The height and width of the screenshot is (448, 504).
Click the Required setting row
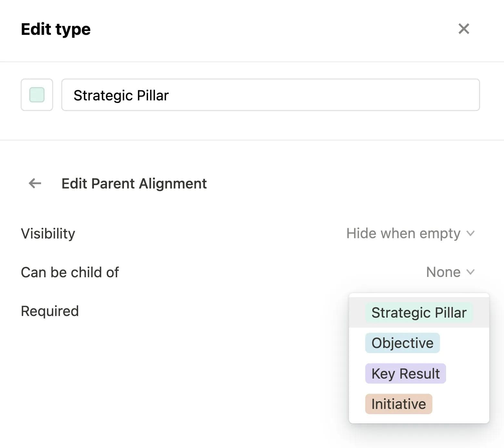click(x=49, y=311)
